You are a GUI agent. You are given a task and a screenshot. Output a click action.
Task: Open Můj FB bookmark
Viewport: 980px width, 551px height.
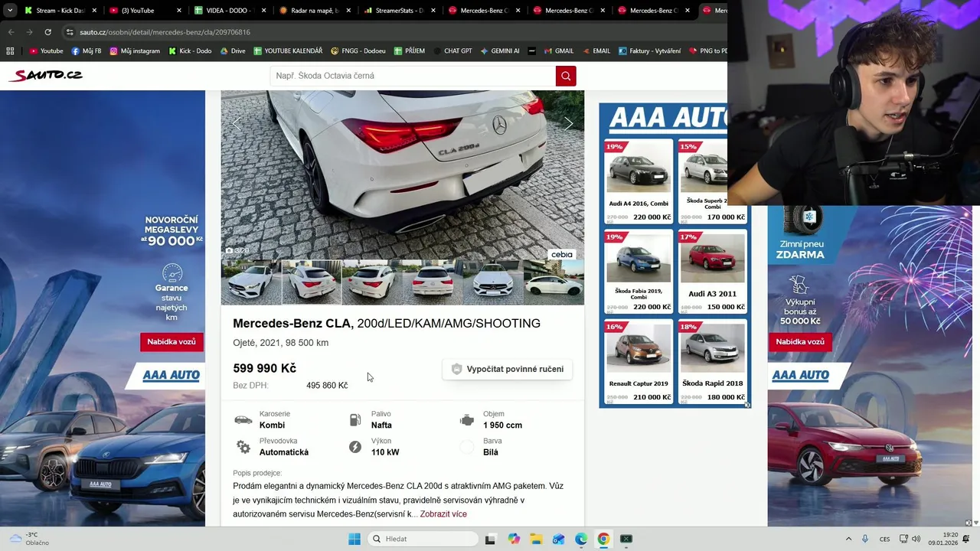87,51
